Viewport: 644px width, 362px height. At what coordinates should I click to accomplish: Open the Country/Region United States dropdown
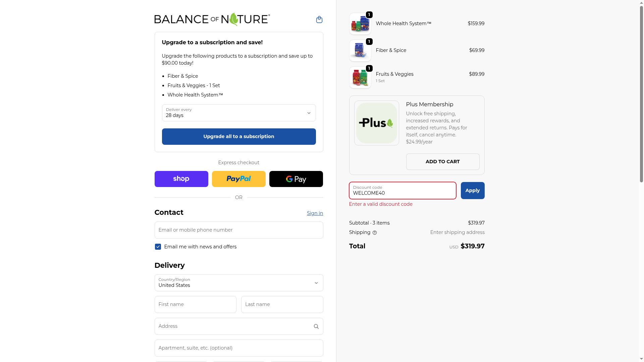pos(238,283)
